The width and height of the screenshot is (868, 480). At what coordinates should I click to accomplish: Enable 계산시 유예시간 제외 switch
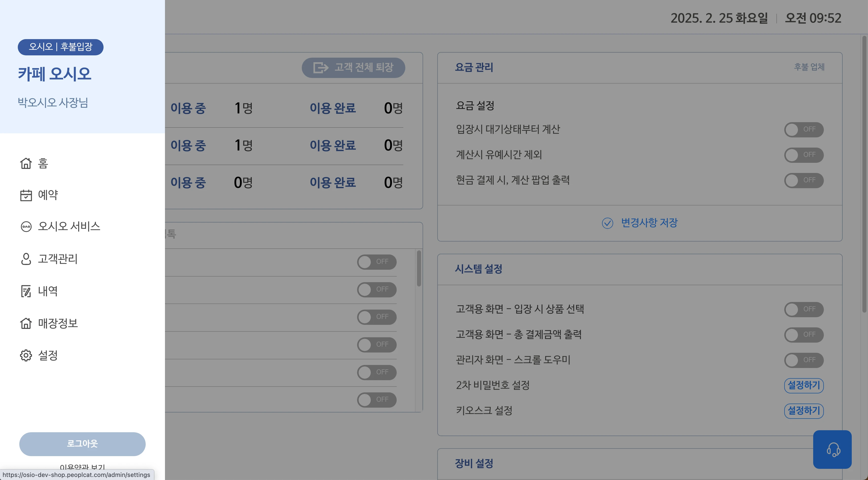pos(804,155)
